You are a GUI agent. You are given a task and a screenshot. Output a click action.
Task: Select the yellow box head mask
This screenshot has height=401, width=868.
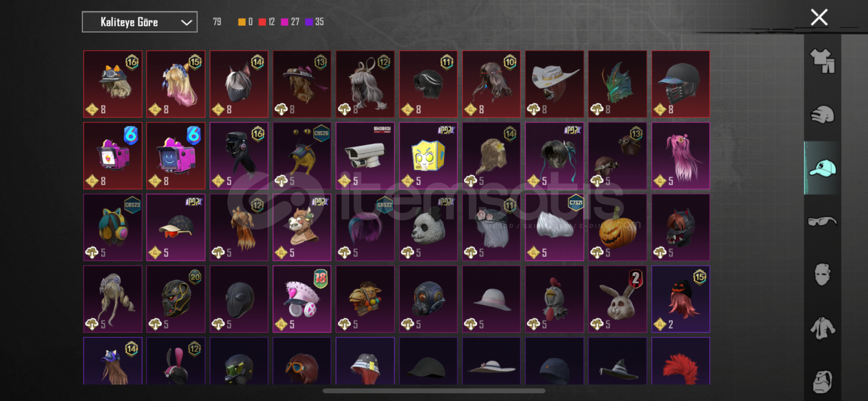428,156
